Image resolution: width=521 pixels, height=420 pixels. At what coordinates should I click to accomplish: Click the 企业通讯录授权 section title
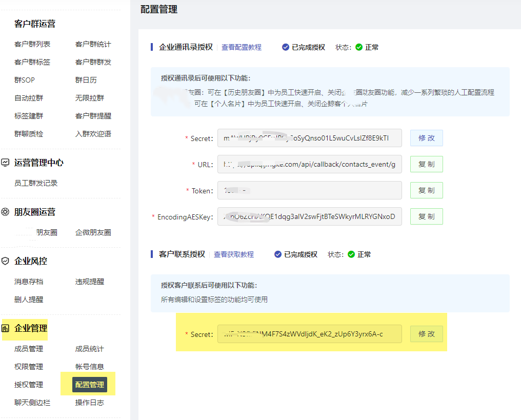[x=186, y=47]
